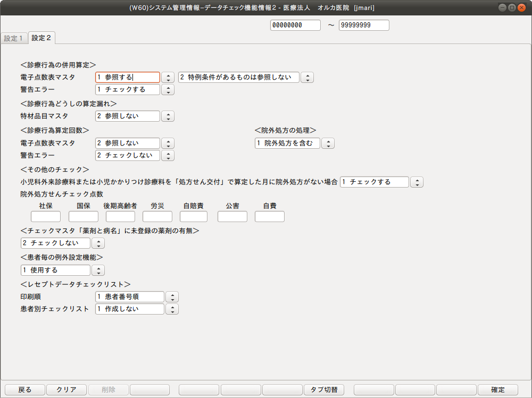The height and width of the screenshot is (398, 532).
Task: Select the 設定２ tab
Action: tap(41, 38)
